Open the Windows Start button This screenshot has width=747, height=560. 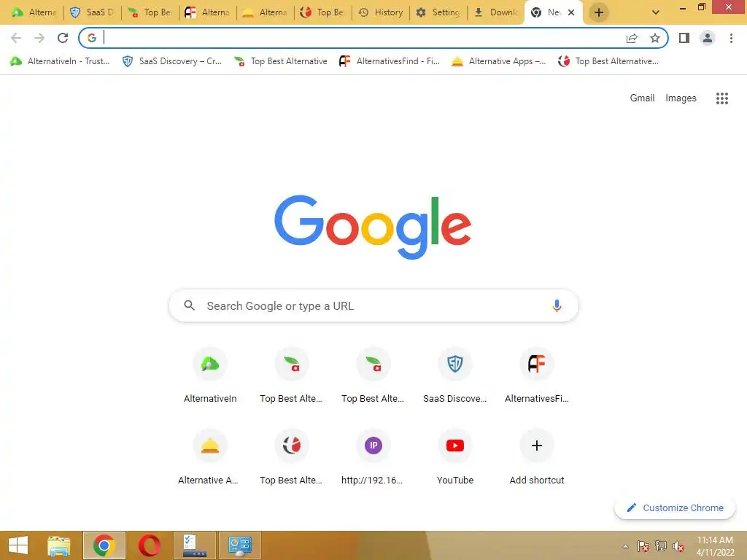point(18,545)
